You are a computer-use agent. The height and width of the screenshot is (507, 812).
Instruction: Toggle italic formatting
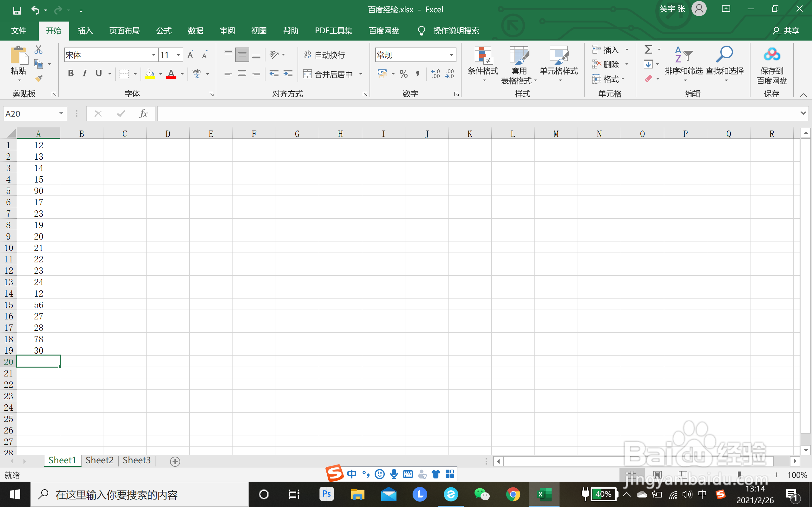point(85,74)
